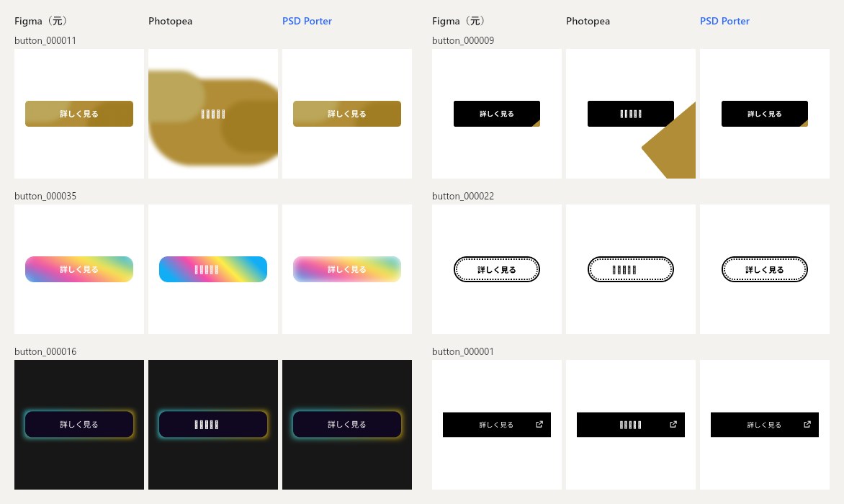This screenshot has width=844, height=504.
Task: Open the Figma thumbnail of button_000001
Action: tap(497, 424)
